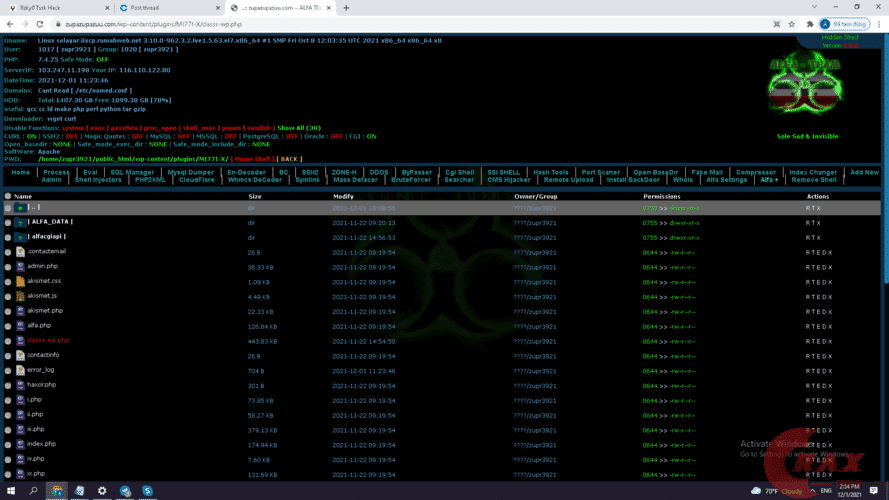Viewport: 889px width, 500px height.
Task: Click the browser address bar
Action: (x=400, y=24)
